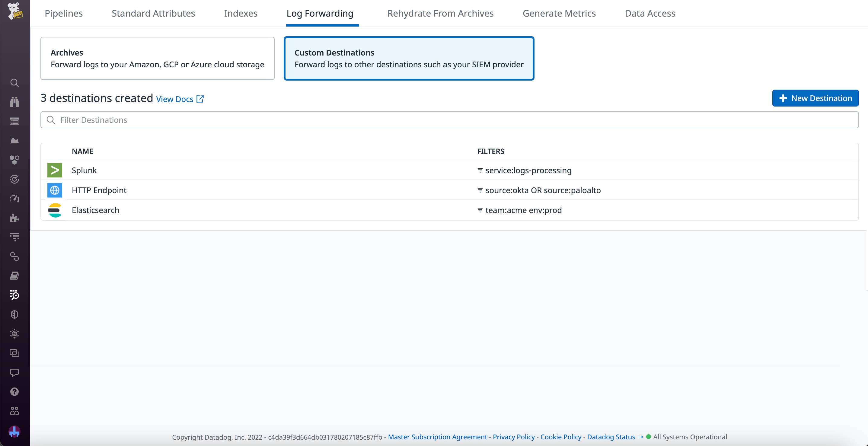The height and width of the screenshot is (446, 868).
Task: Click the HTTP Endpoint globe icon
Action: pyautogui.click(x=55, y=190)
